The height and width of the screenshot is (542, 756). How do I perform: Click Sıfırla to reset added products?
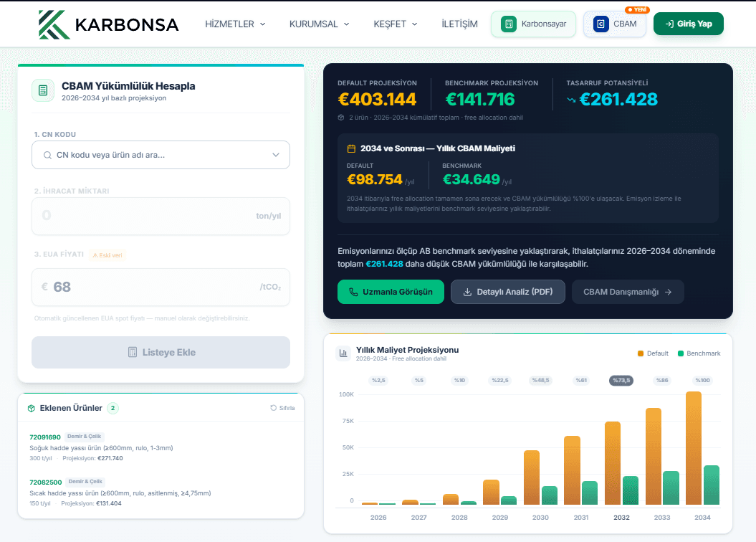click(x=280, y=408)
